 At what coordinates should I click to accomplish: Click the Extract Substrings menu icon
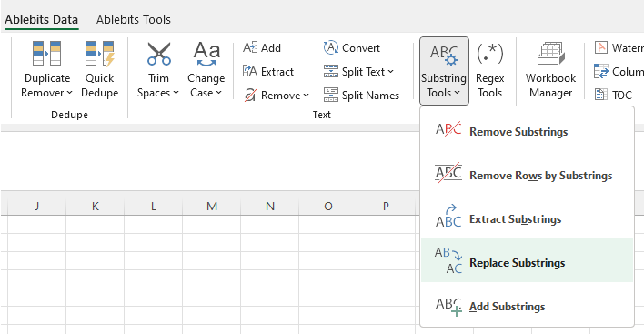pos(448,216)
